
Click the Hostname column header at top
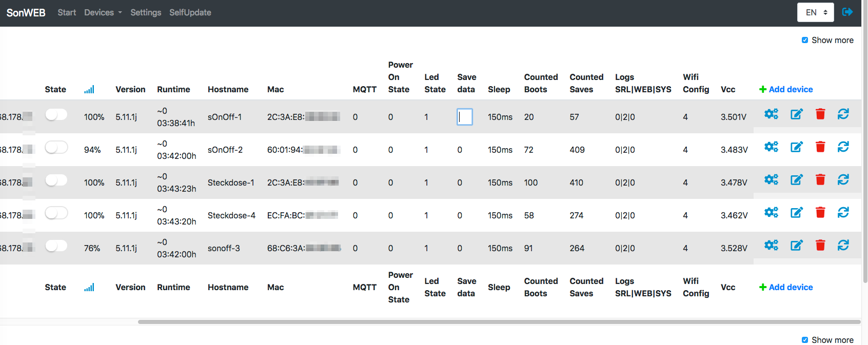pos(228,89)
